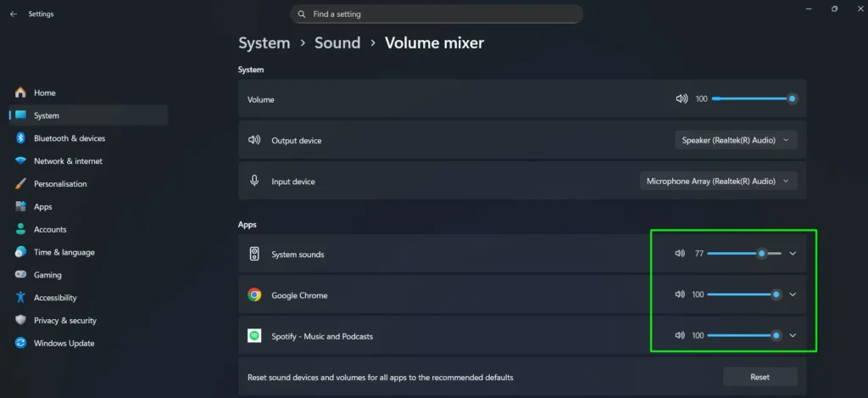Click the search magnifier icon

click(x=302, y=14)
